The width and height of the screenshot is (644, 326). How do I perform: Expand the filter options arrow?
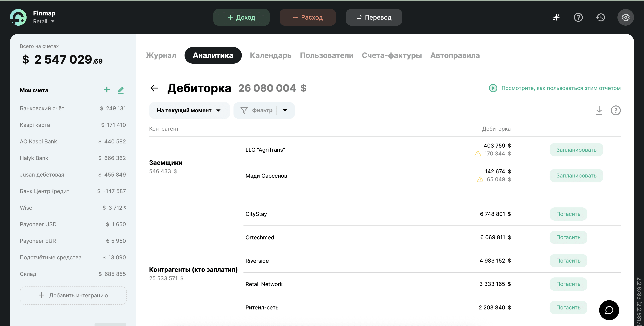285,110
